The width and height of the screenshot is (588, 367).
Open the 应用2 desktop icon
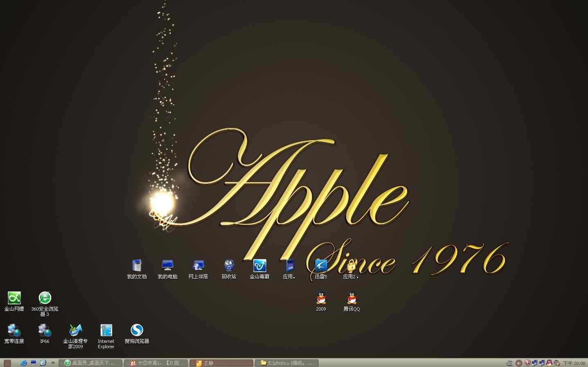[351, 270]
